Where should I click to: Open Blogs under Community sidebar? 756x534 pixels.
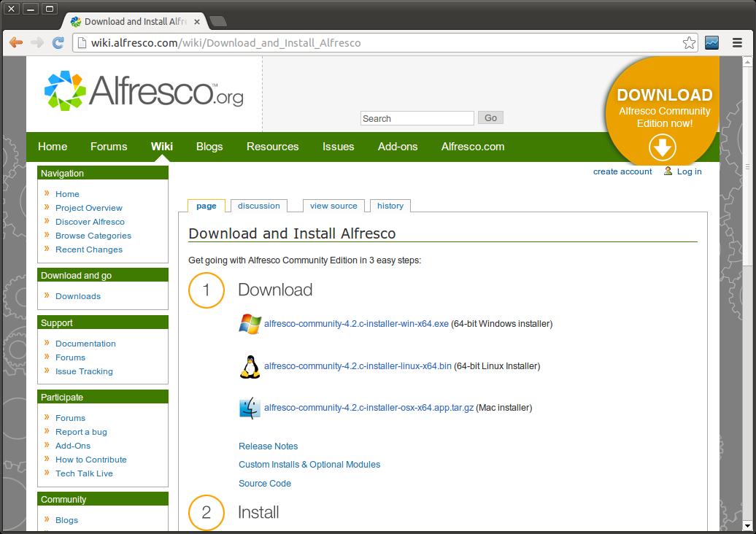point(66,521)
